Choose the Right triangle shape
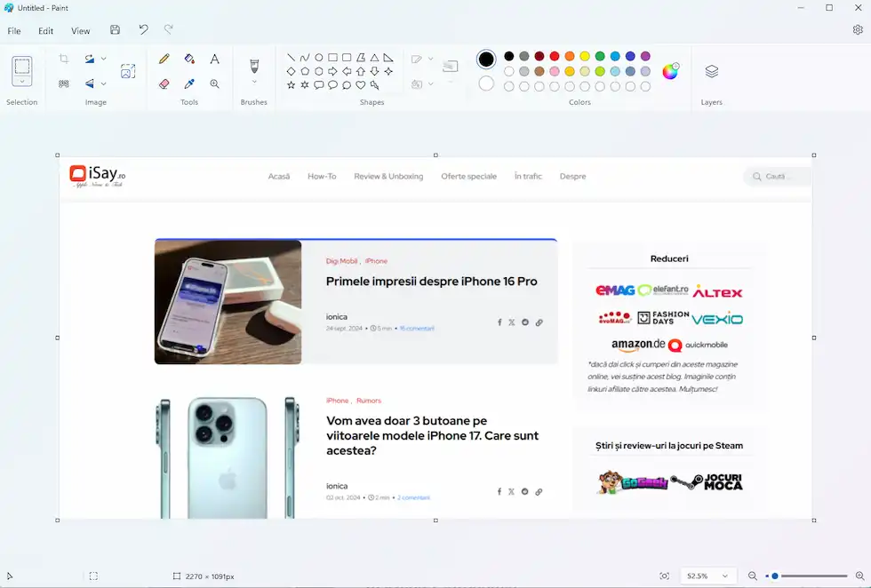The height and width of the screenshot is (588, 871). [x=388, y=57]
